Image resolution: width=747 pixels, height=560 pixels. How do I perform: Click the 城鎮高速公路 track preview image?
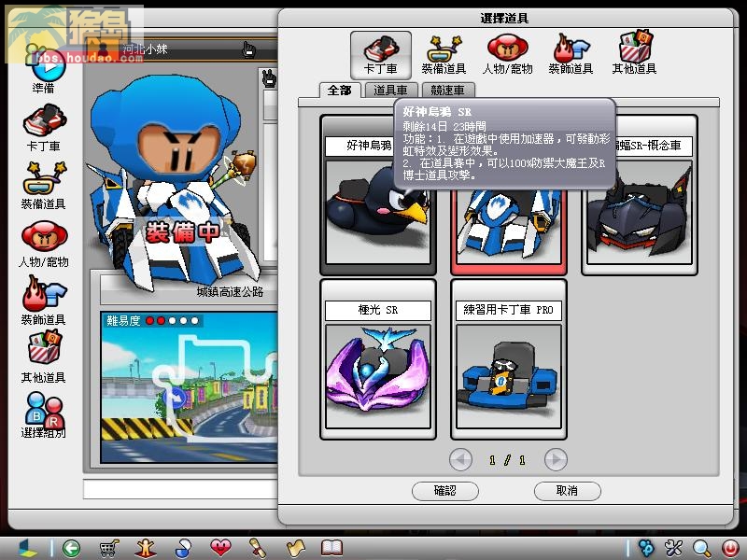click(x=190, y=386)
